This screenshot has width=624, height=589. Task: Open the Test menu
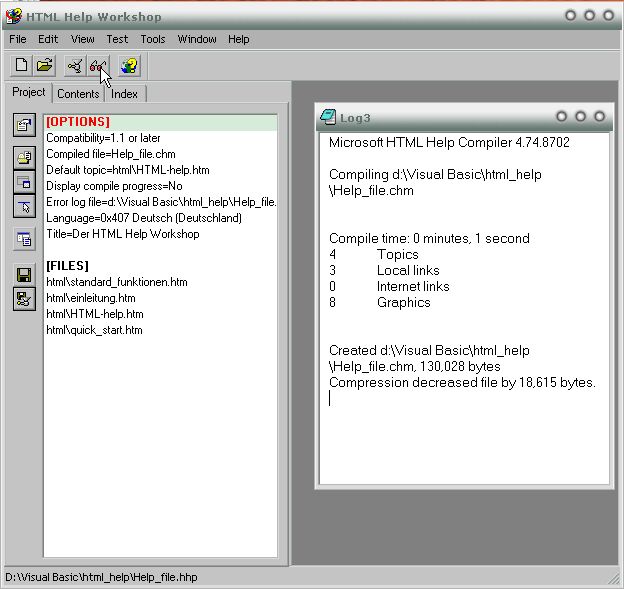pyautogui.click(x=117, y=39)
